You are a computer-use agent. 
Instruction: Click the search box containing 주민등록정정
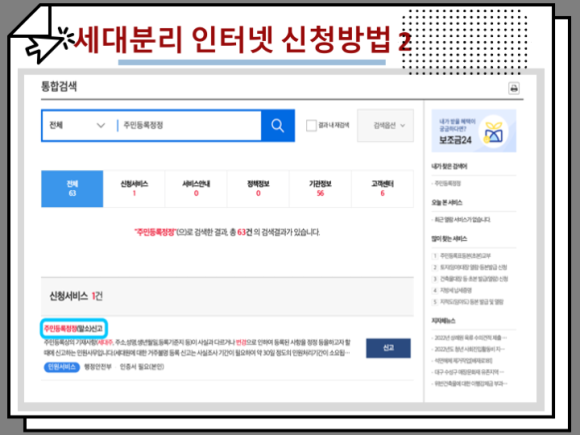coord(188,125)
